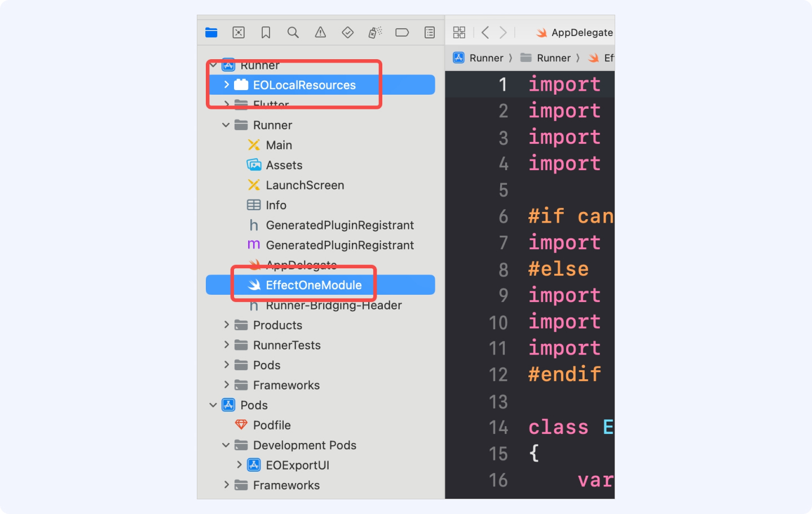Expand the Pods folder under Runner
This screenshot has width=812, height=514.
[226, 365]
